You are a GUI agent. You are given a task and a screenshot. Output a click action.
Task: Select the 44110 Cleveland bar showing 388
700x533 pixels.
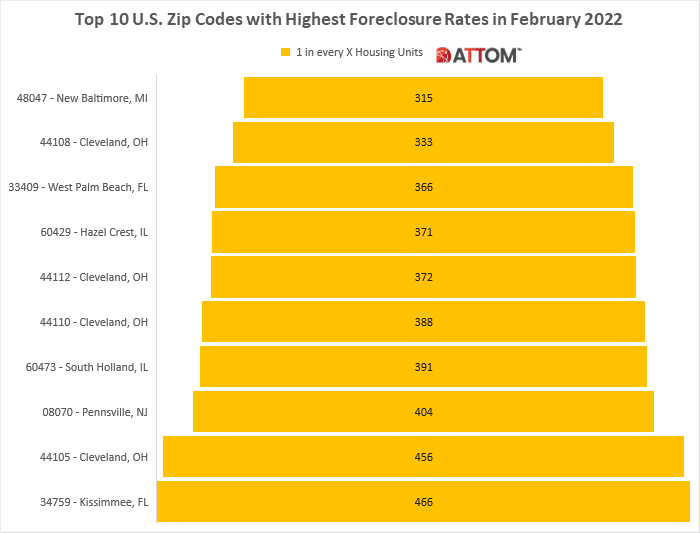[x=423, y=322]
